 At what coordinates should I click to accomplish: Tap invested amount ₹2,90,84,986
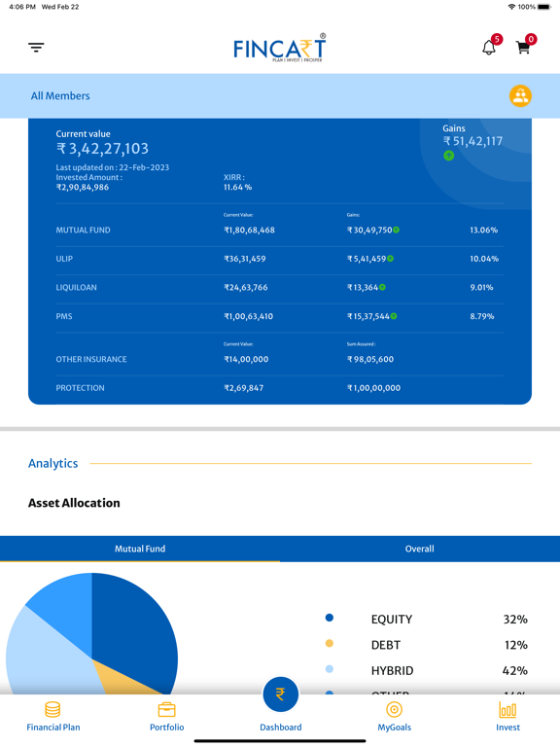tap(83, 187)
